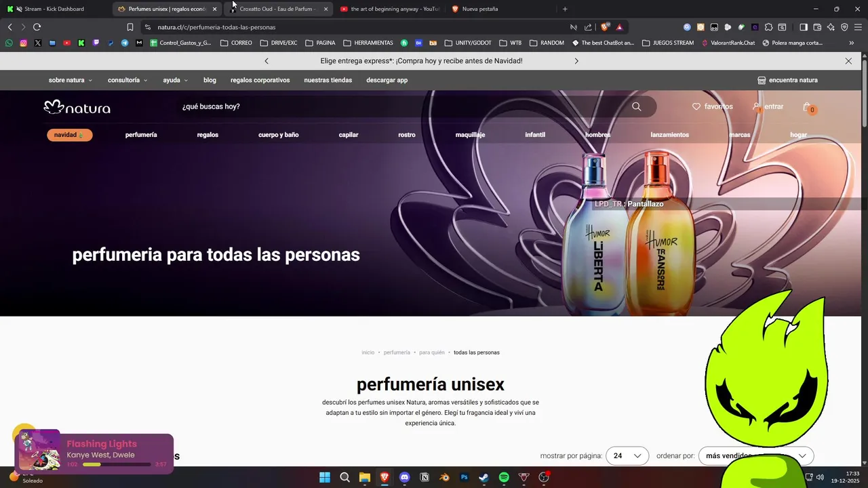
Task: Expand the ayuda dropdown
Action: pyautogui.click(x=176, y=80)
